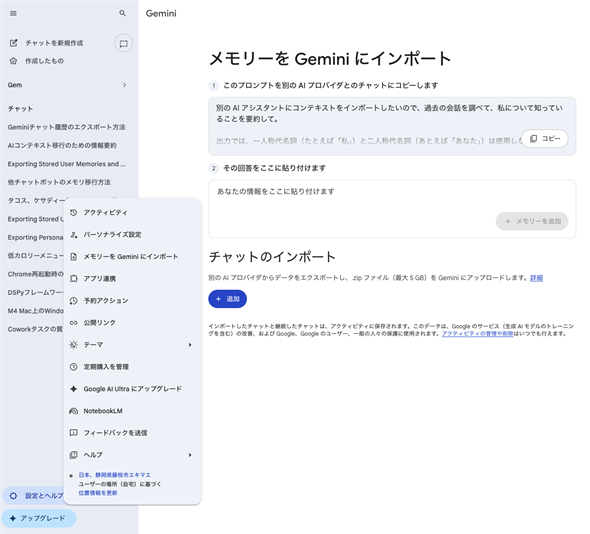This screenshot has height=534, width=590.
Task: Click チャットを新規作成
Action: click(54, 43)
